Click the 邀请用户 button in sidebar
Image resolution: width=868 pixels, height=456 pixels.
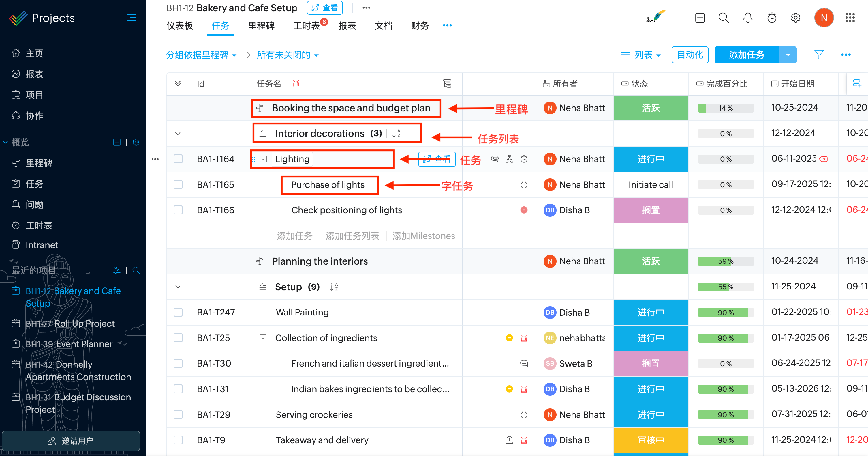point(71,440)
